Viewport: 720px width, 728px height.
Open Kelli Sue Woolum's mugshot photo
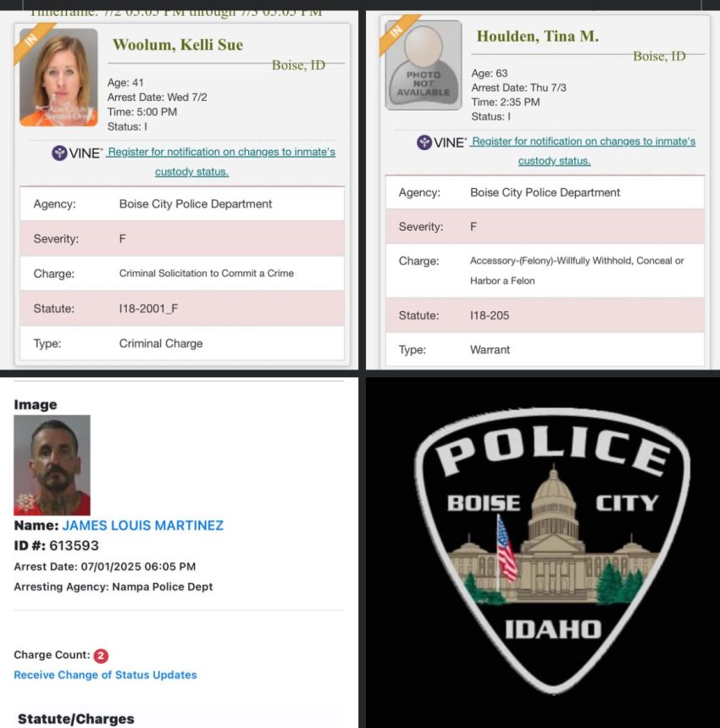point(58,77)
